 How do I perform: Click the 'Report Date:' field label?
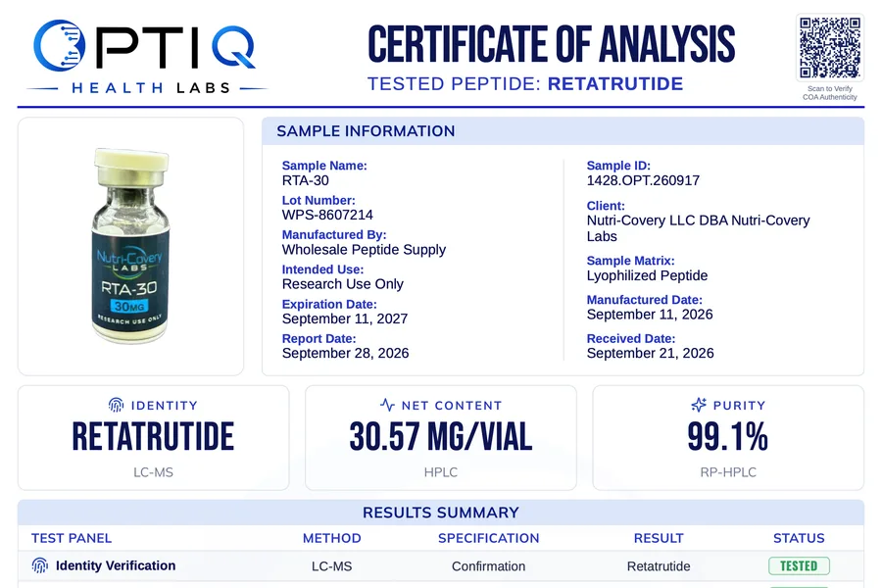coord(318,339)
